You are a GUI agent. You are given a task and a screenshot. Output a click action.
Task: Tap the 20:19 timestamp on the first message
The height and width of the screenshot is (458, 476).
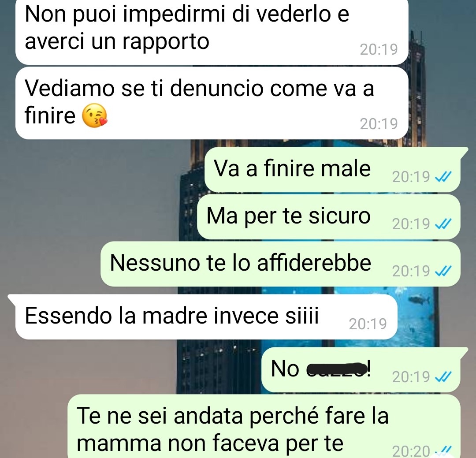tap(379, 49)
